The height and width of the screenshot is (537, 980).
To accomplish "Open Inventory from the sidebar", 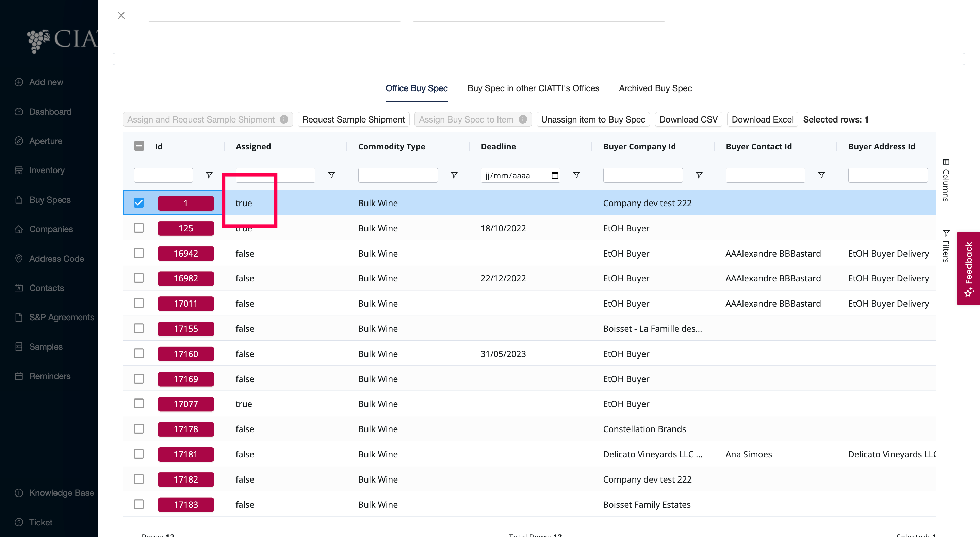I will (47, 170).
